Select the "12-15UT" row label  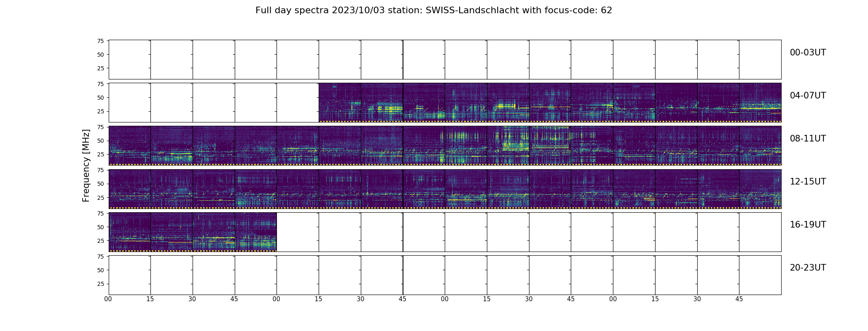click(808, 182)
